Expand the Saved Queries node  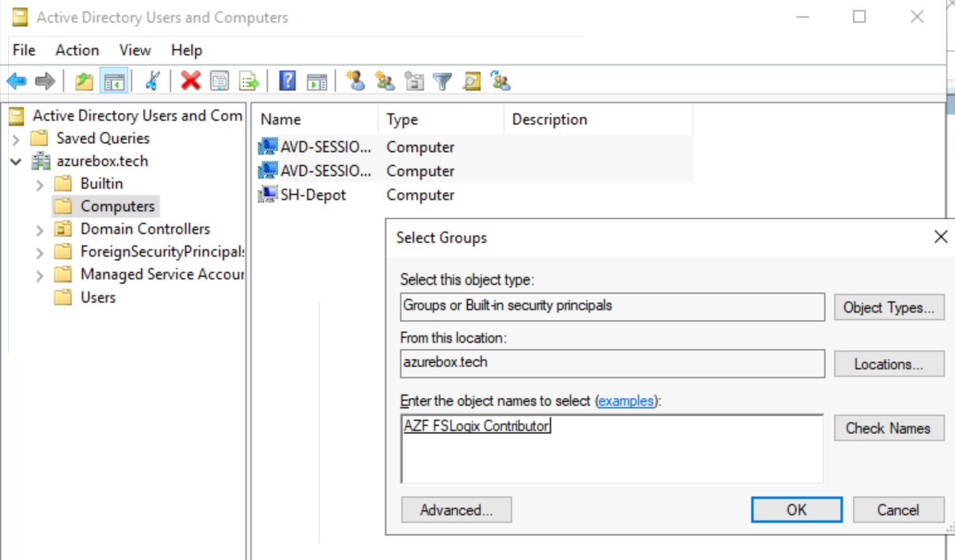coord(16,138)
